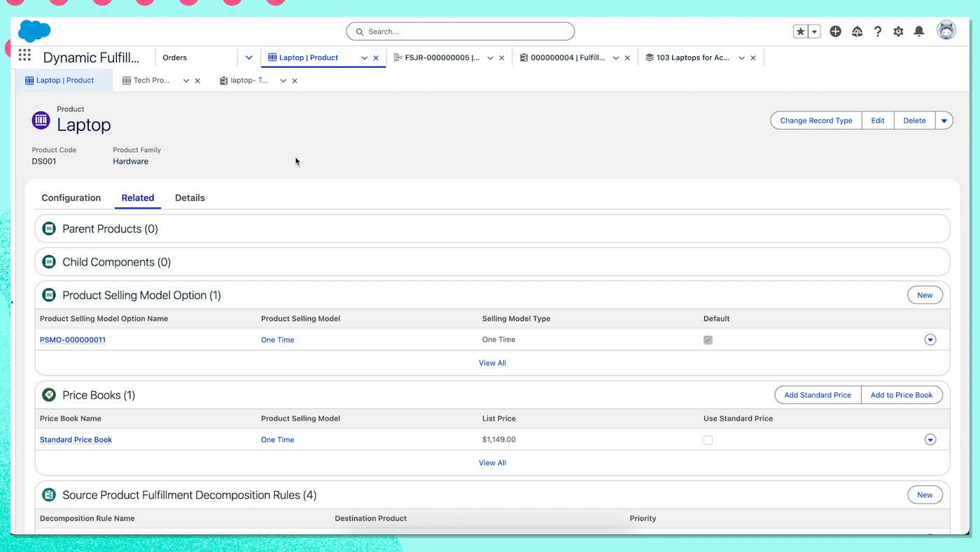
Task: Switch to the Configuration tab
Action: click(x=71, y=198)
